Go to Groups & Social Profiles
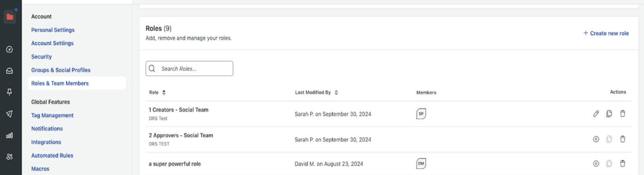Screen dimensions: 644x175 [x=61, y=70]
